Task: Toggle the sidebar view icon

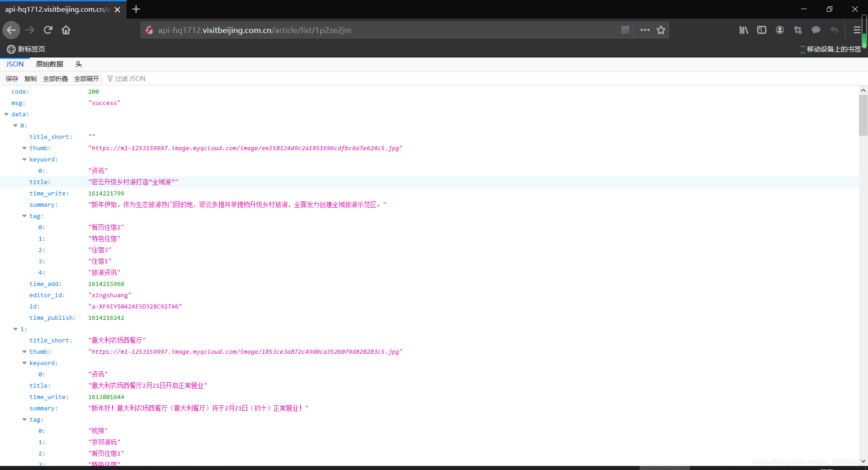Action: [762, 30]
